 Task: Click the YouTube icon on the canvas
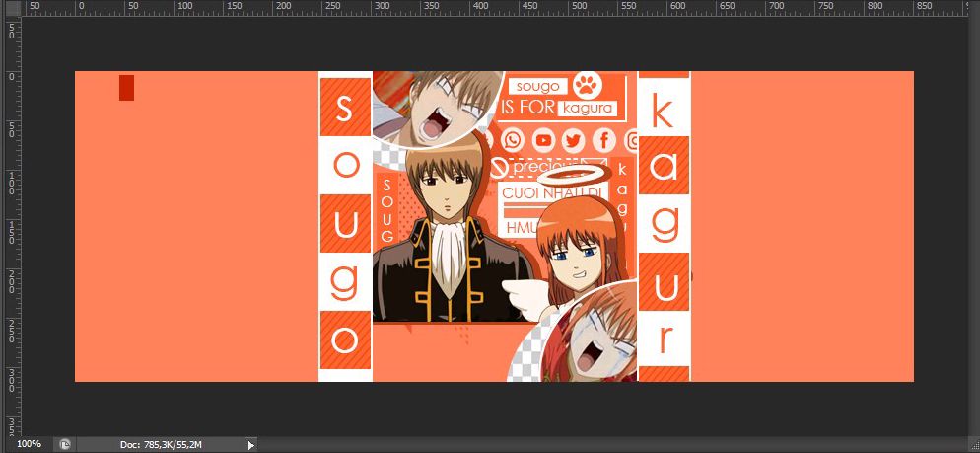(542, 140)
